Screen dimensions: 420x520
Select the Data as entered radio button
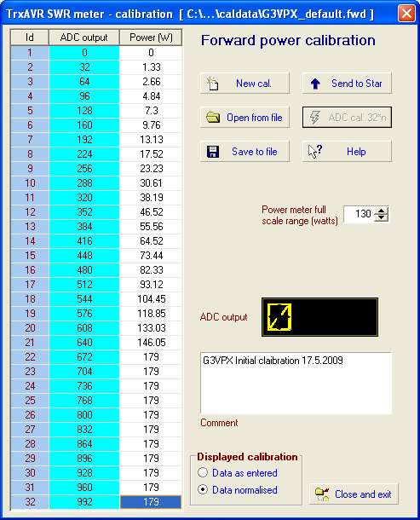203,472
